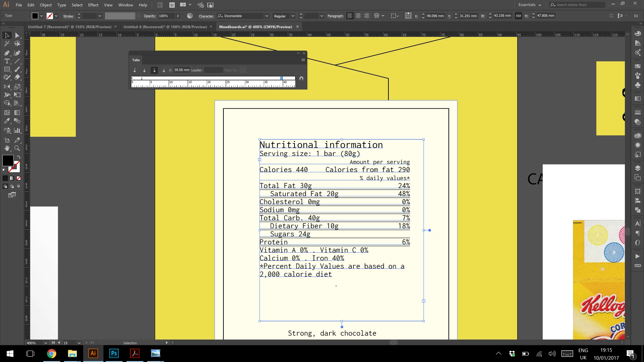Choose the Eyedropper tool
Image resolution: width=644 pixels, height=362 pixels.
7,121
